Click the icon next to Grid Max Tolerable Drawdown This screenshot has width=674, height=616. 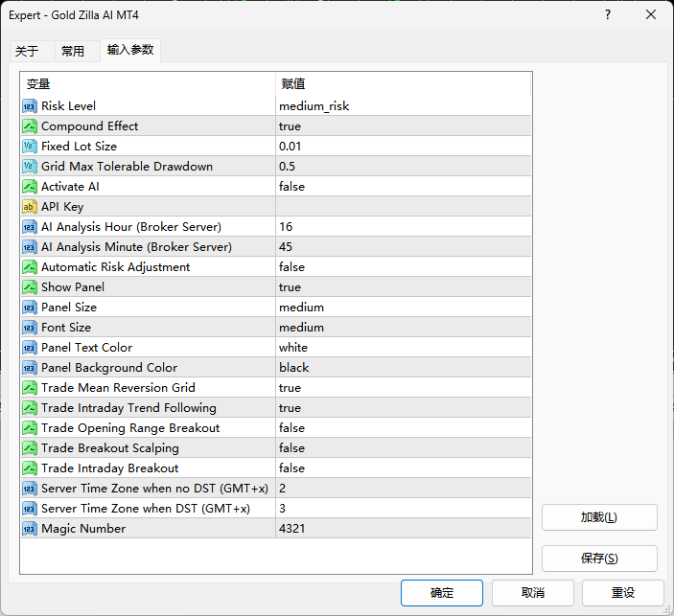(x=30, y=167)
